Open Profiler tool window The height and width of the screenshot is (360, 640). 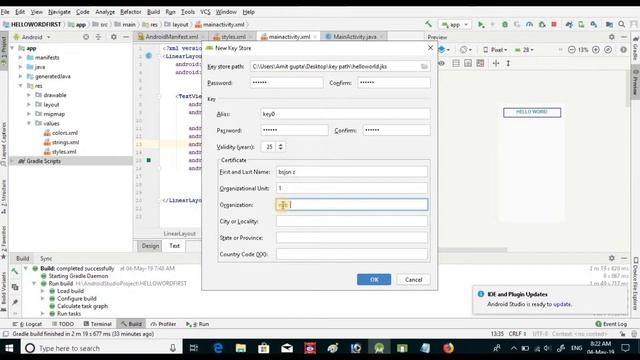163,324
